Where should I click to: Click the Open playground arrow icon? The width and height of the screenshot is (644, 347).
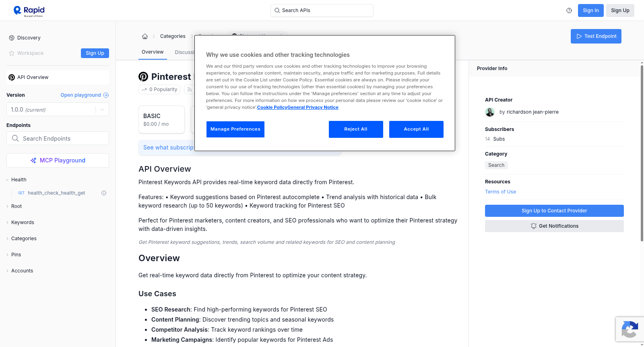pos(106,95)
